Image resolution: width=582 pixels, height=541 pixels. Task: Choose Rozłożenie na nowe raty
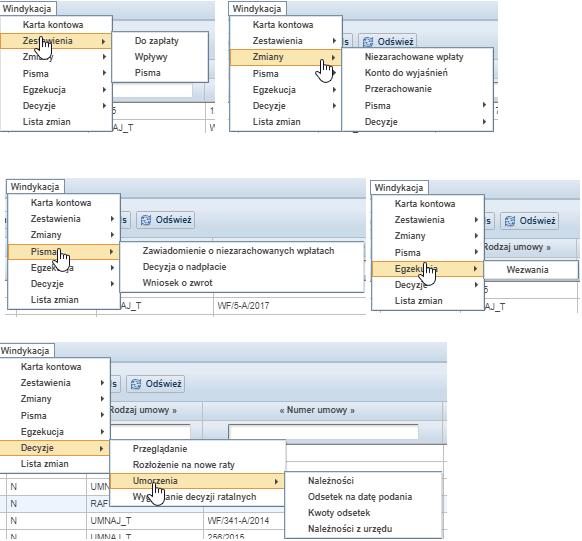(183, 465)
